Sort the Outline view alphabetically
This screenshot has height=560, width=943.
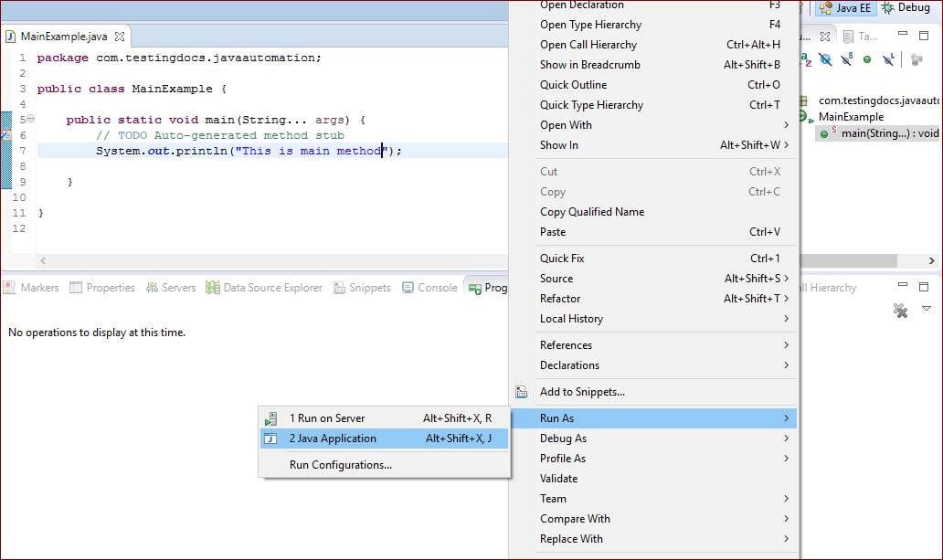(807, 58)
